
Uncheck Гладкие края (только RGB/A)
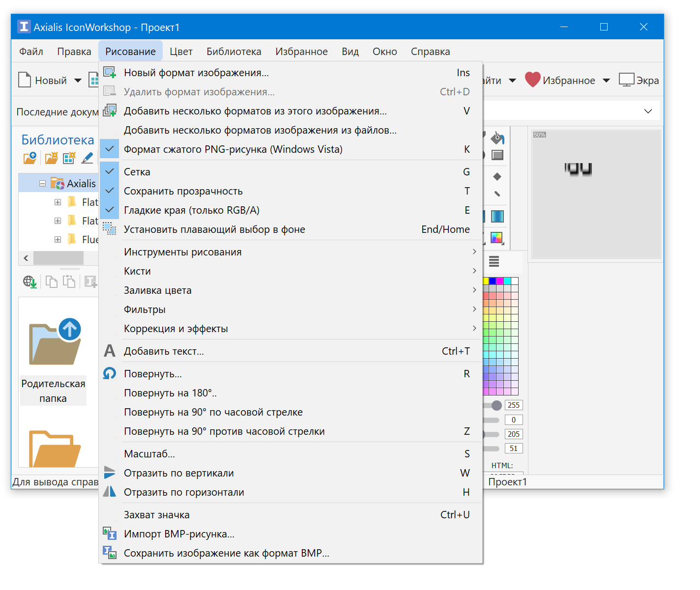click(197, 210)
